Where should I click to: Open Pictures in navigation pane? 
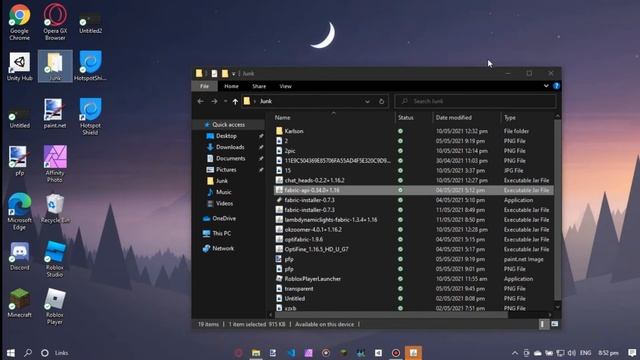(x=226, y=169)
